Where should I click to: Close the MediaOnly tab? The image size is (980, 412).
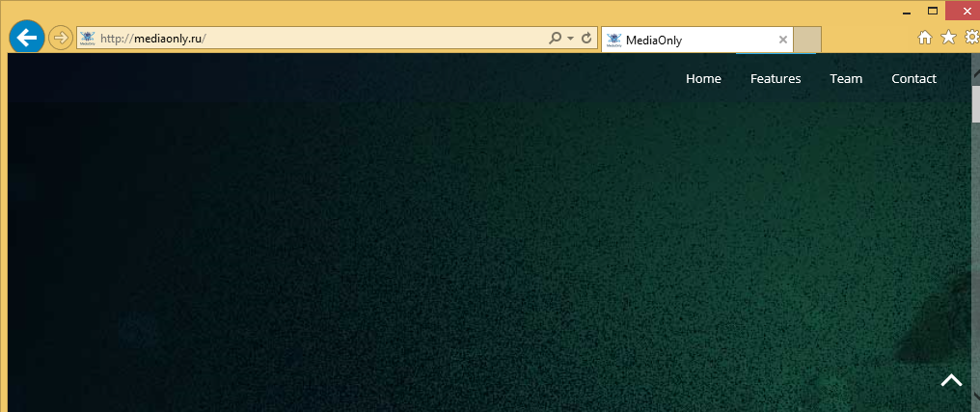(x=782, y=40)
